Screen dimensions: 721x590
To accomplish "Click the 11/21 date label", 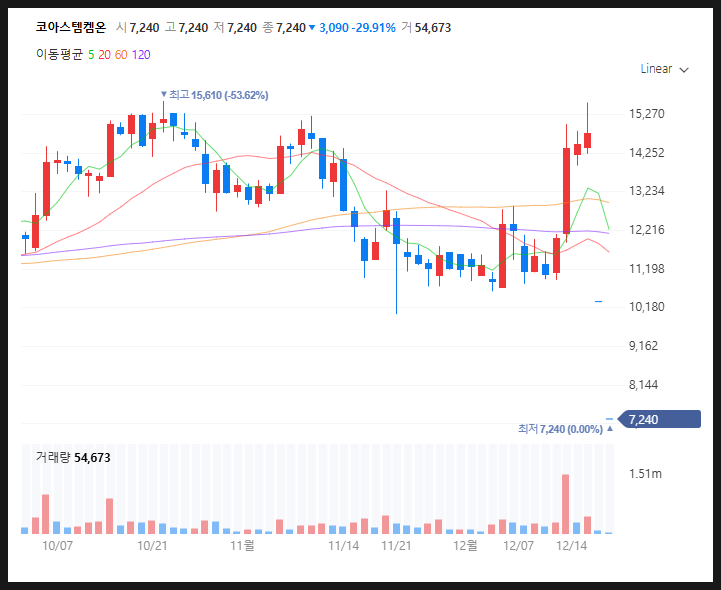I will click(x=396, y=546).
